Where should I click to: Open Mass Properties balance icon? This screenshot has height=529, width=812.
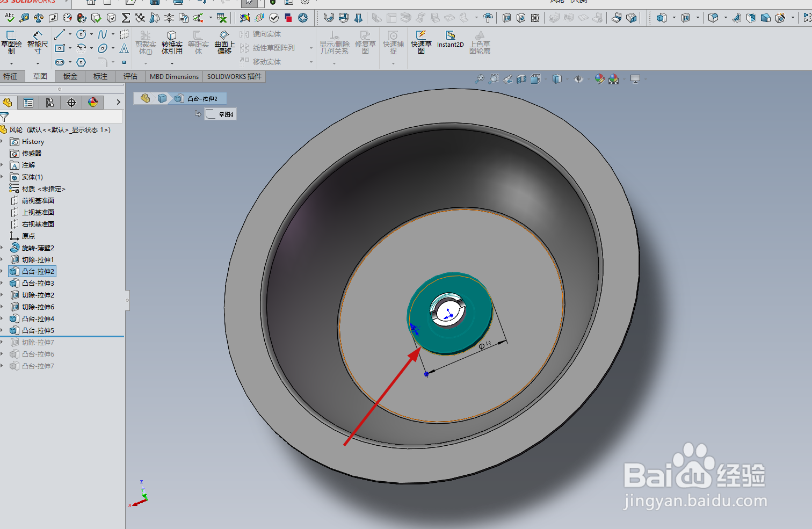(x=39, y=18)
